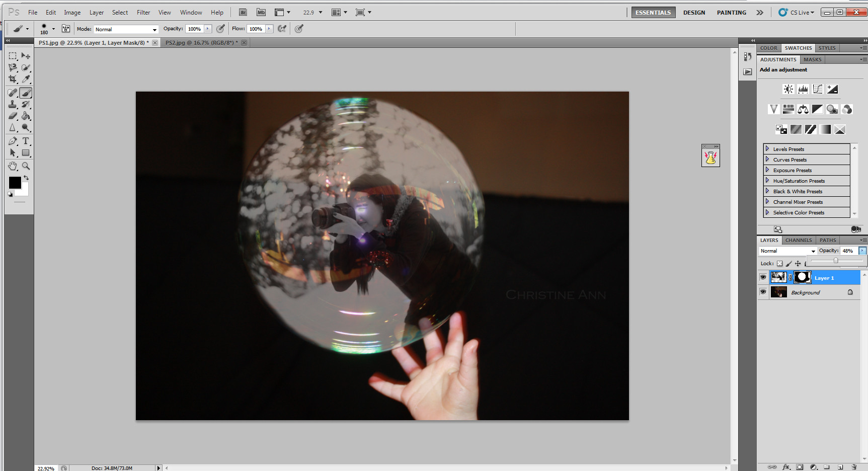Image resolution: width=868 pixels, height=471 pixels.
Task: Hide Layer 1 visibility eye
Action: tap(763, 277)
